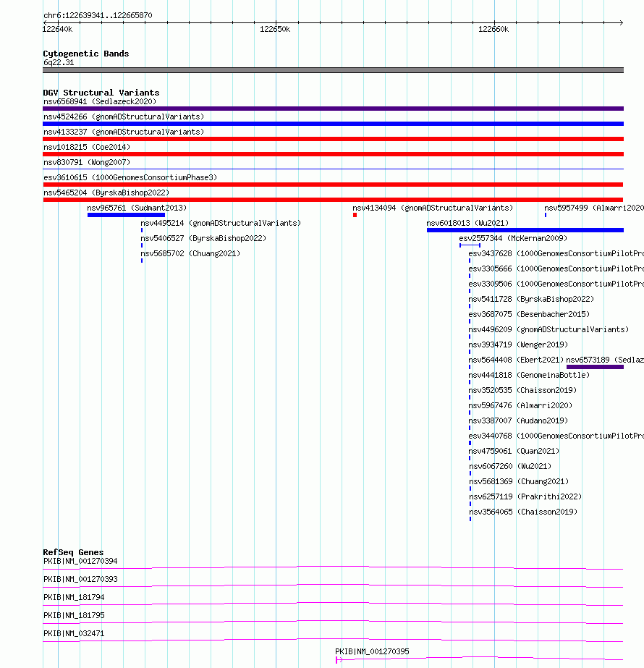Open variant nsv830791 (Wong2007) label
644x668 pixels.
coord(87,162)
